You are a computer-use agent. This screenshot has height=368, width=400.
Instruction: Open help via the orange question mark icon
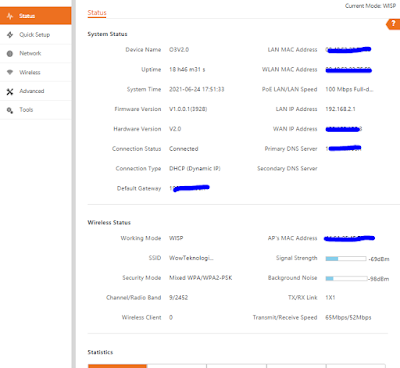coord(393,24)
